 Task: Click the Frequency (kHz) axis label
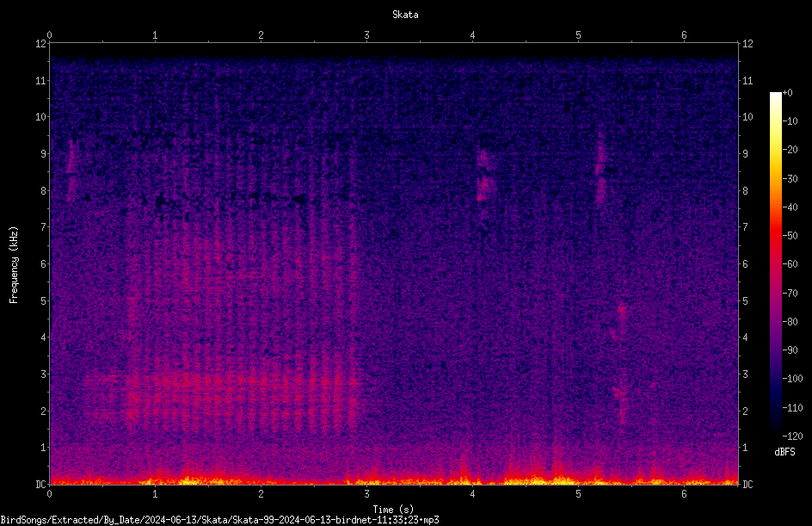point(14,265)
